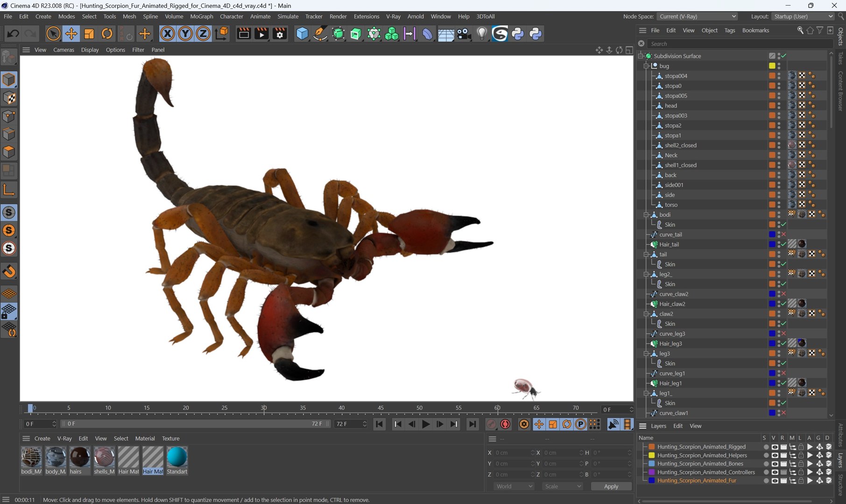The height and width of the screenshot is (504, 846).
Task: Open the V-Ray menu in menu bar
Action: pos(393,16)
